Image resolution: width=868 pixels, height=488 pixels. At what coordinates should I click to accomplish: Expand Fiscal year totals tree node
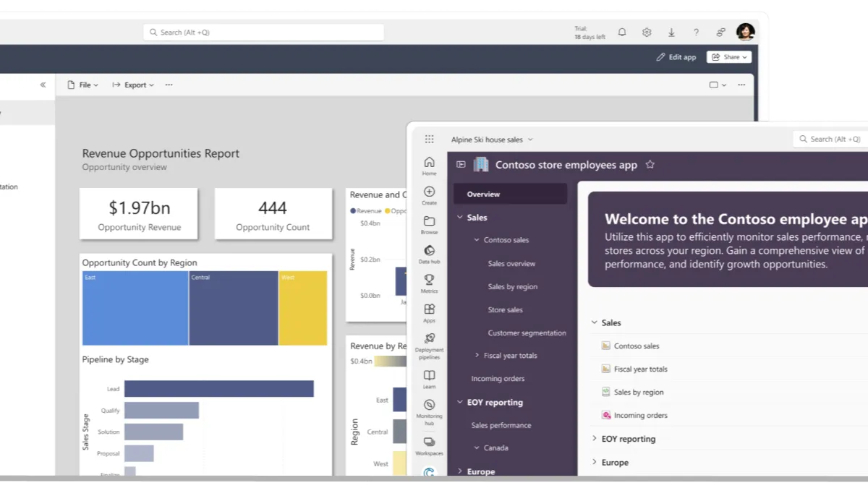coord(477,356)
